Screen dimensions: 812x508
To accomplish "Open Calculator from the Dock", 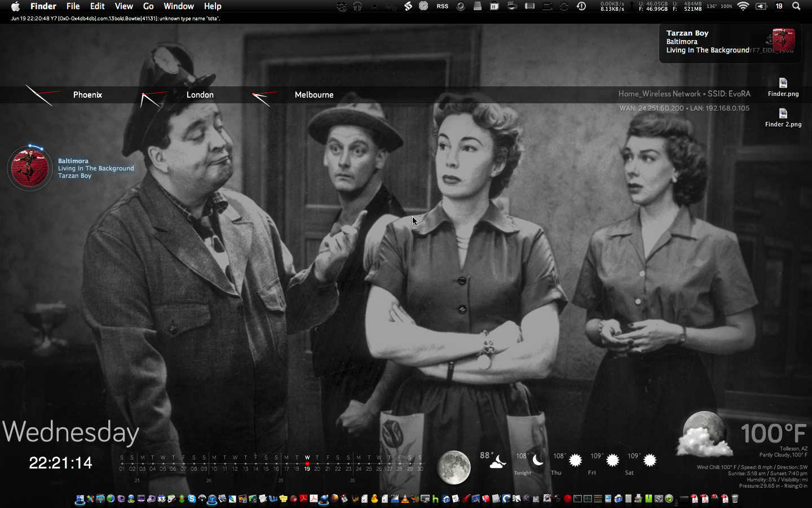I will tap(628, 498).
